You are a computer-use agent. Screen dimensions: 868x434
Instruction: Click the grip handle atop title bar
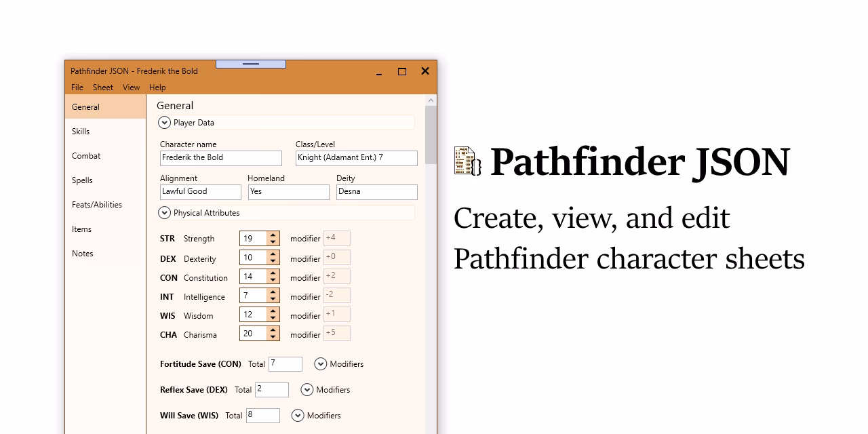tap(251, 64)
